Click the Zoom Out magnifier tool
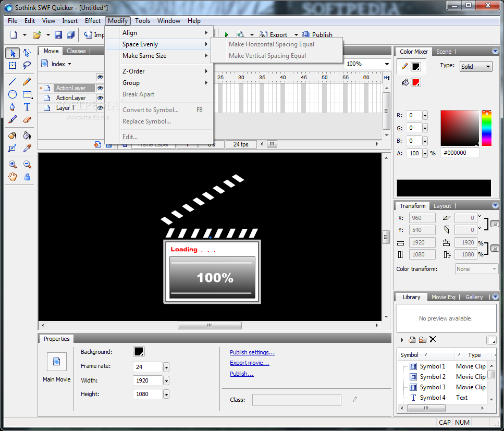 tap(27, 164)
